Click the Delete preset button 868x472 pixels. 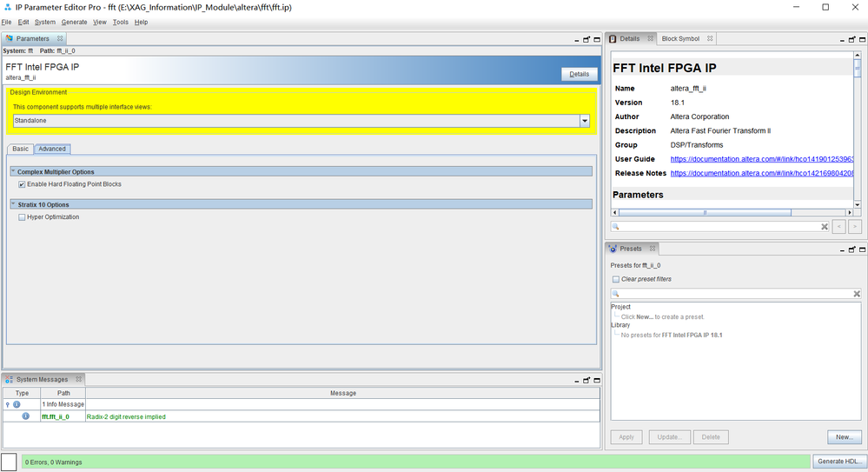[x=711, y=437]
